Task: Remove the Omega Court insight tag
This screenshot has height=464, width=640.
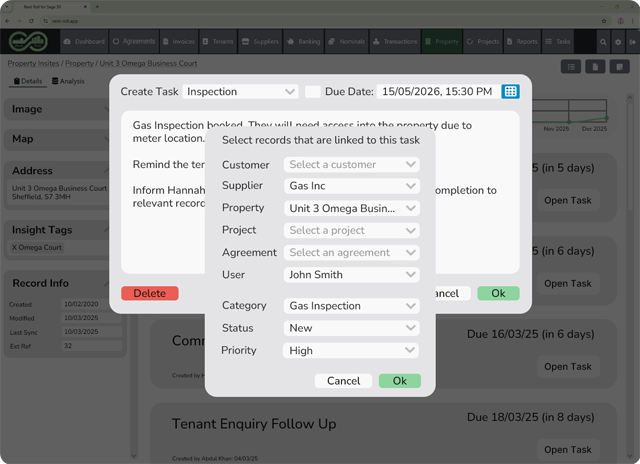Action: pos(14,247)
